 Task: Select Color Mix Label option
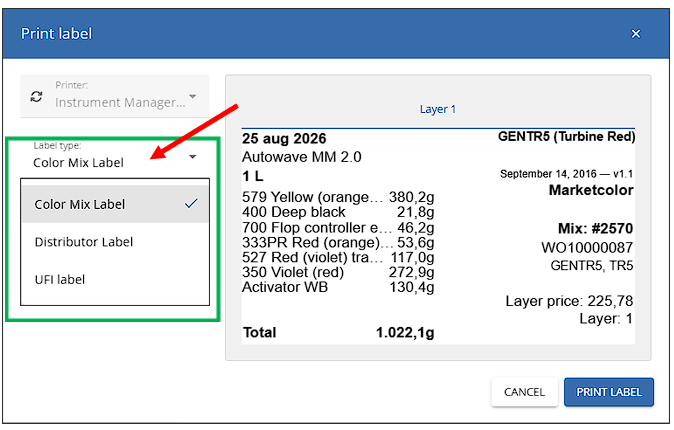115,204
